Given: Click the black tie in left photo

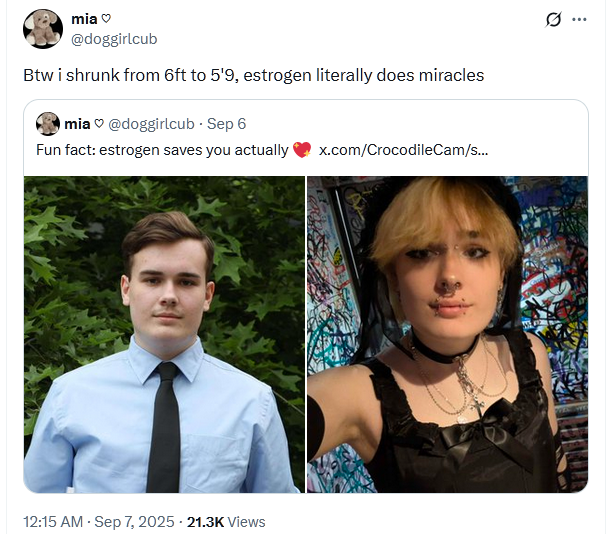Looking at the screenshot, I should (166, 427).
